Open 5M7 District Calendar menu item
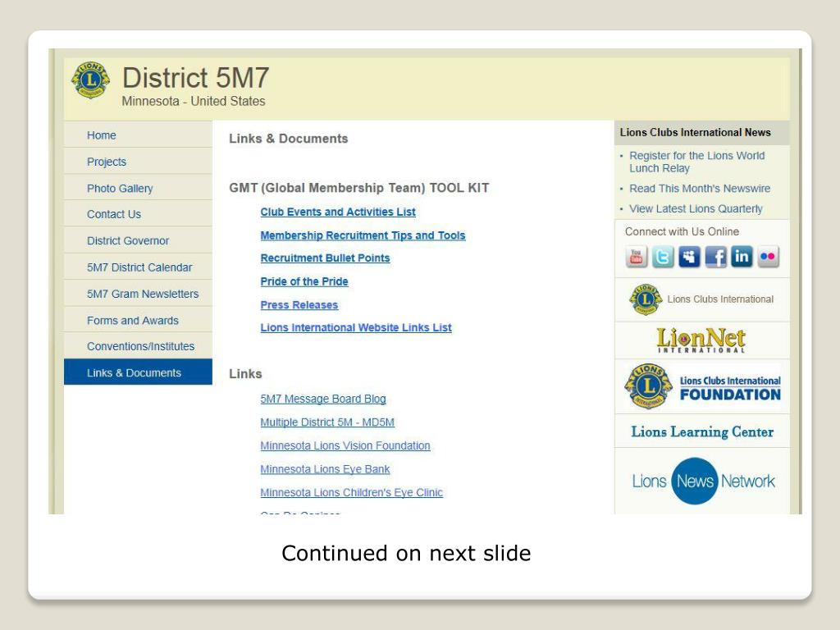 (x=139, y=267)
